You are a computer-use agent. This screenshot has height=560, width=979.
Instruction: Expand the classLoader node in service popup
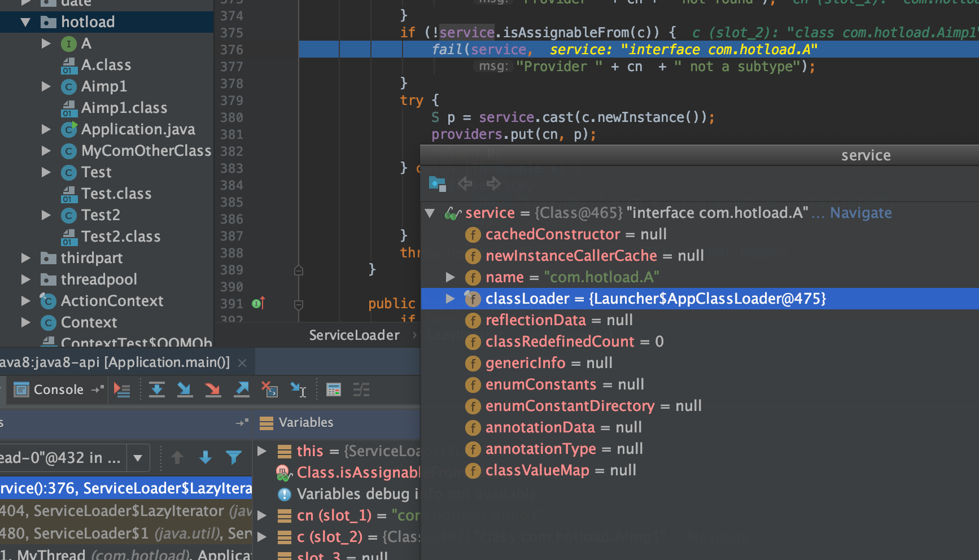450,299
